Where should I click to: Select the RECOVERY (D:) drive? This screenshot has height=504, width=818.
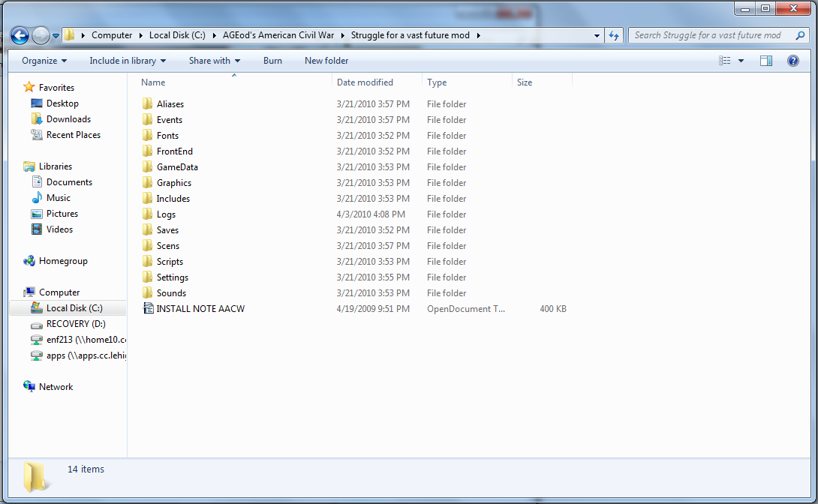coord(75,324)
